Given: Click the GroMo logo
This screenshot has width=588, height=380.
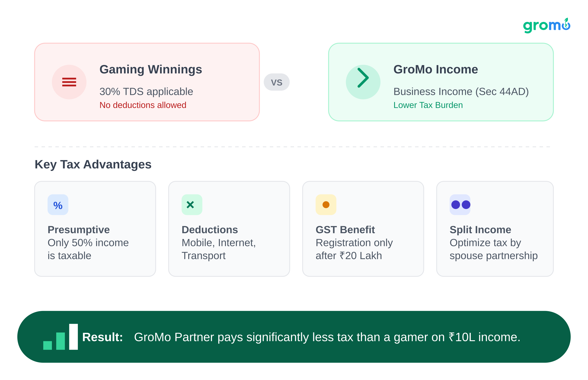Looking at the screenshot, I should [x=546, y=26].
